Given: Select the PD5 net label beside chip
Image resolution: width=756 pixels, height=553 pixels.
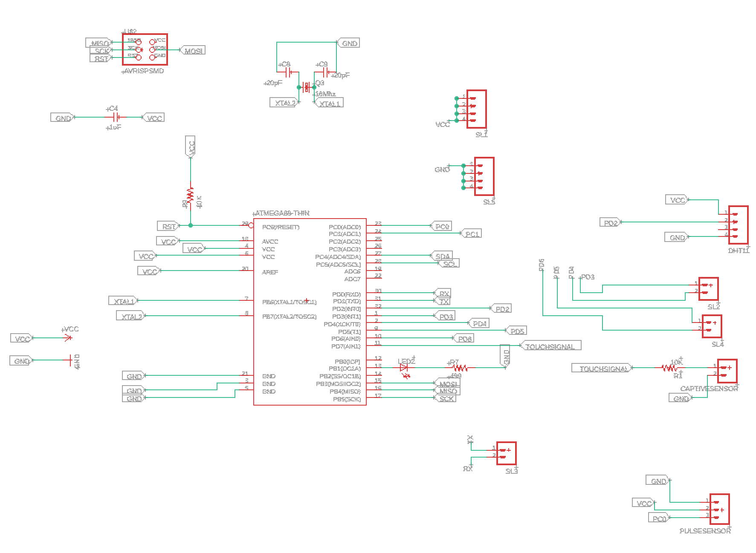Looking at the screenshot, I should 516,331.
